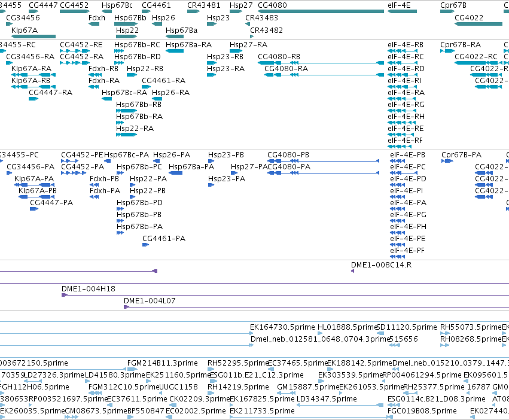The height and width of the screenshot is (420, 509).
Task: Select the CG4447 gene label
Action: 43,5
